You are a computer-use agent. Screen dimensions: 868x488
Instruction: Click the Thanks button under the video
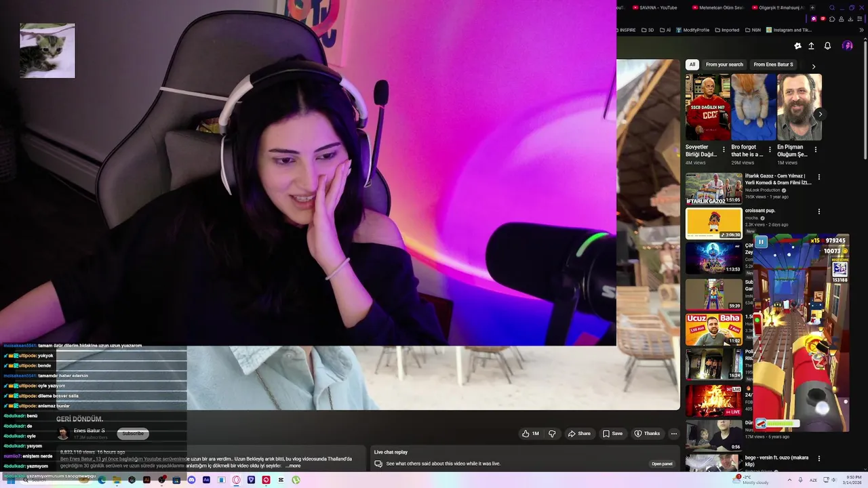click(x=647, y=434)
